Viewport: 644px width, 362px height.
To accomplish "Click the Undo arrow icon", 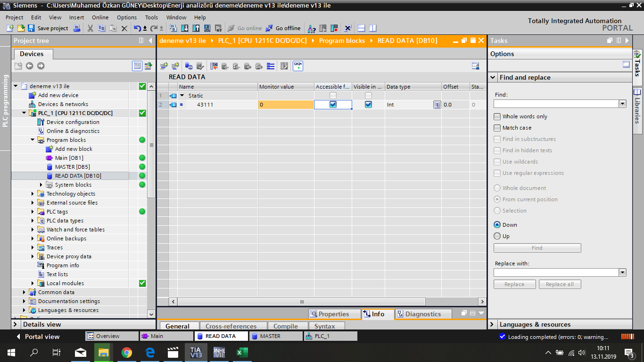I will (137, 28).
